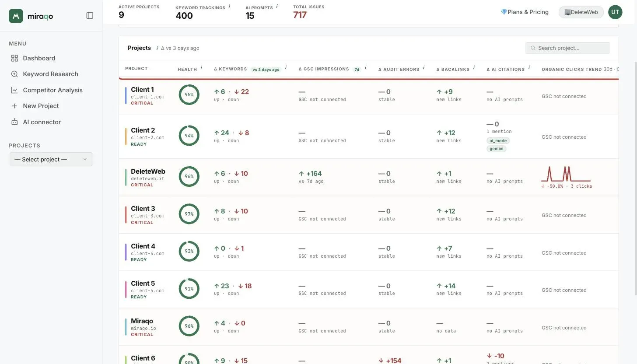Click the gemini tag in Client 2 row
The image size is (637, 364).
(496, 149)
